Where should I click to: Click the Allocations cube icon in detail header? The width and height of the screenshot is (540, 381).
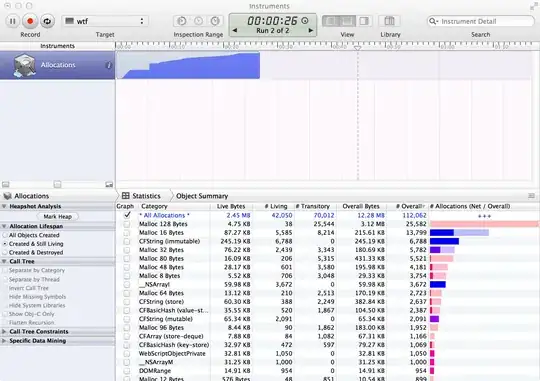point(7,196)
